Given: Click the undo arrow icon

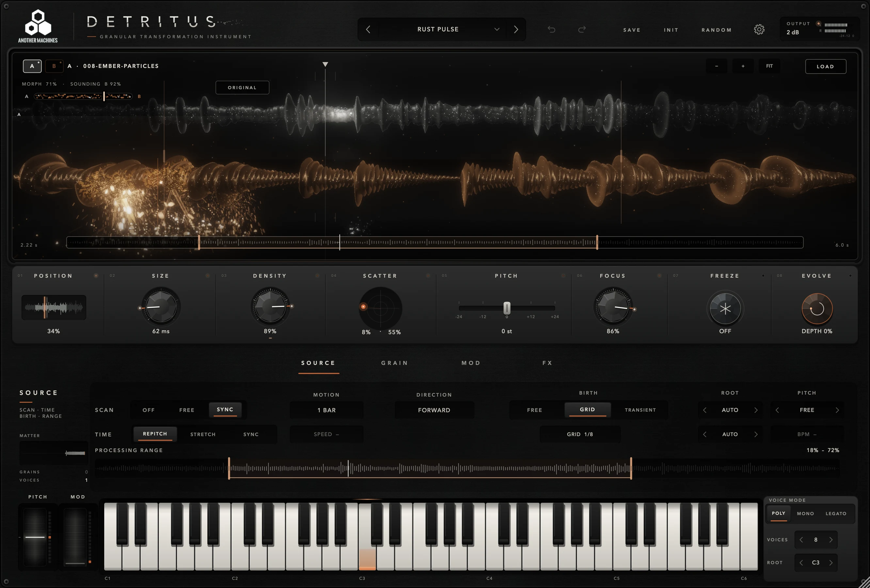Looking at the screenshot, I should (x=551, y=29).
